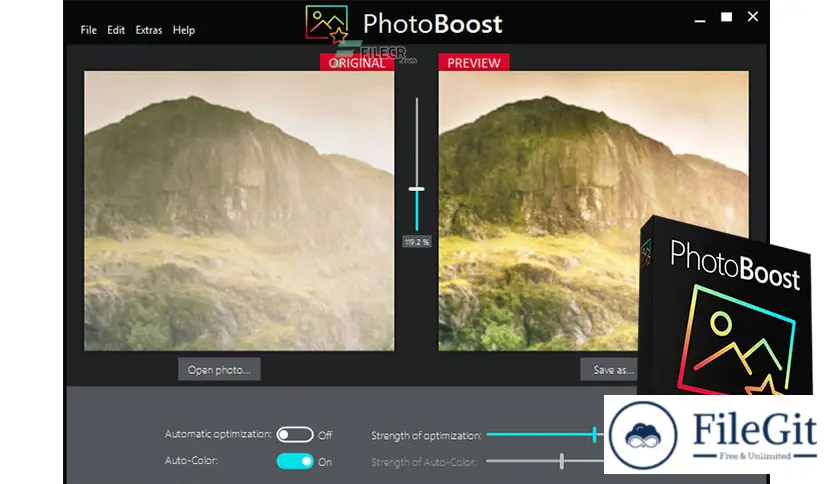Open the Edit menu

[116, 30]
